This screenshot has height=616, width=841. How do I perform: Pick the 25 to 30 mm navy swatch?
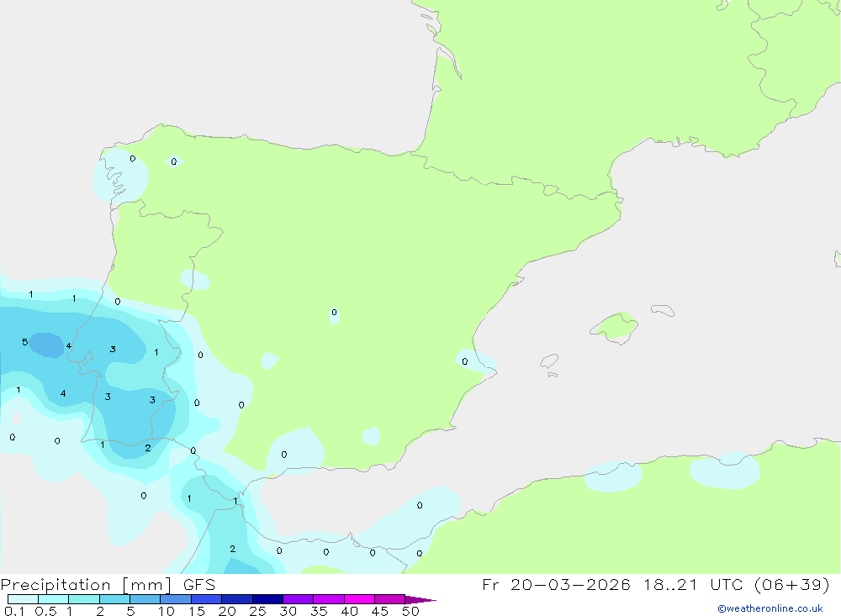click(267, 599)
